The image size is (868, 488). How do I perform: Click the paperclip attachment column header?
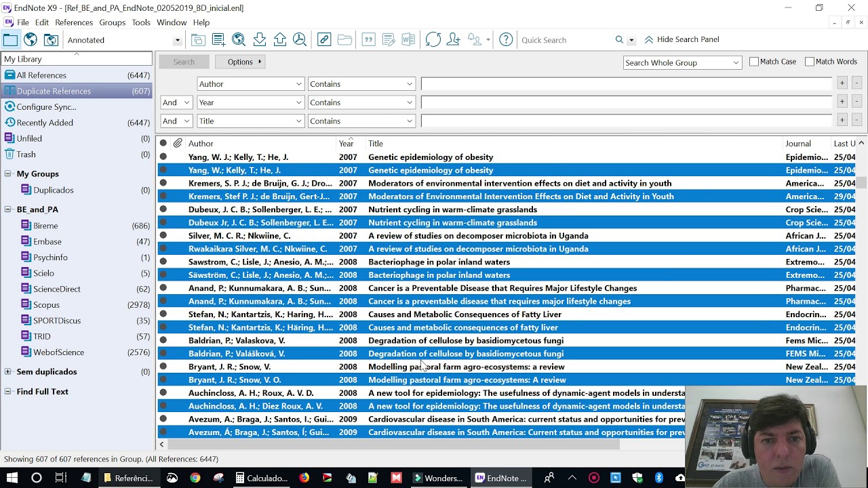[178, 143]
